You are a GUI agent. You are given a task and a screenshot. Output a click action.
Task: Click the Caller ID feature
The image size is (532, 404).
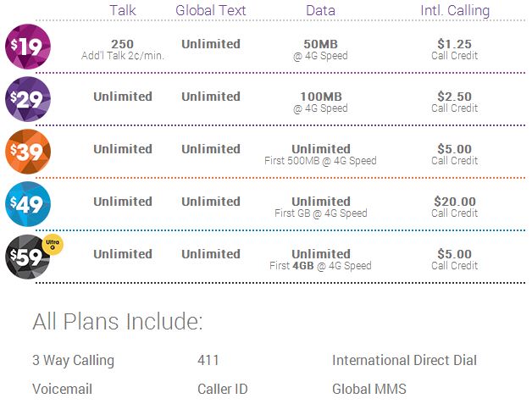pos(223,389)
